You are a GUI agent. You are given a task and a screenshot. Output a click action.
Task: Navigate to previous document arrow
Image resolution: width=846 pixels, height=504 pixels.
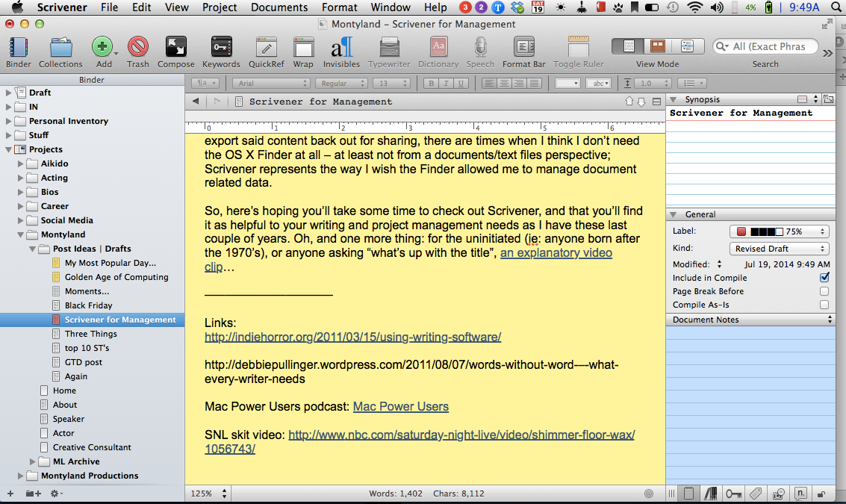[629, 102]
